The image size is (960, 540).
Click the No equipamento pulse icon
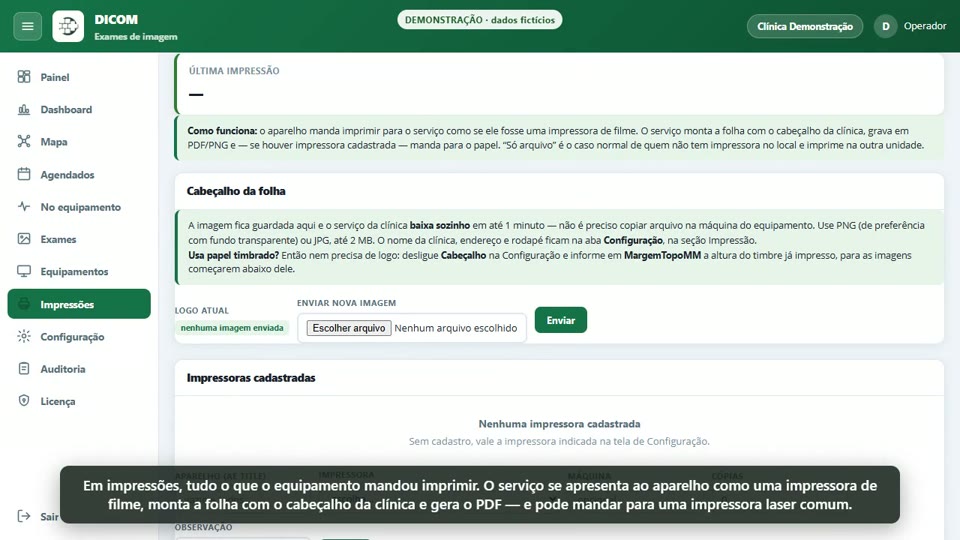[x=24, y=206]
